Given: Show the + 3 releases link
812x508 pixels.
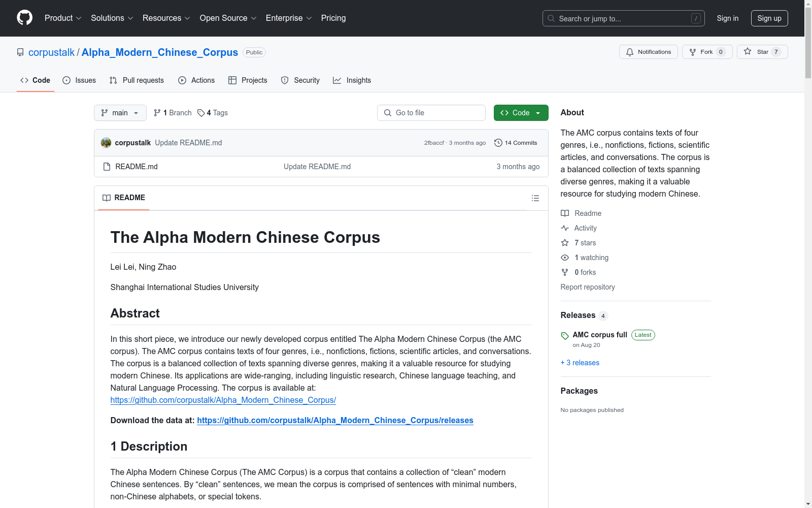Looking at the screenshot, I should [580, 363].
